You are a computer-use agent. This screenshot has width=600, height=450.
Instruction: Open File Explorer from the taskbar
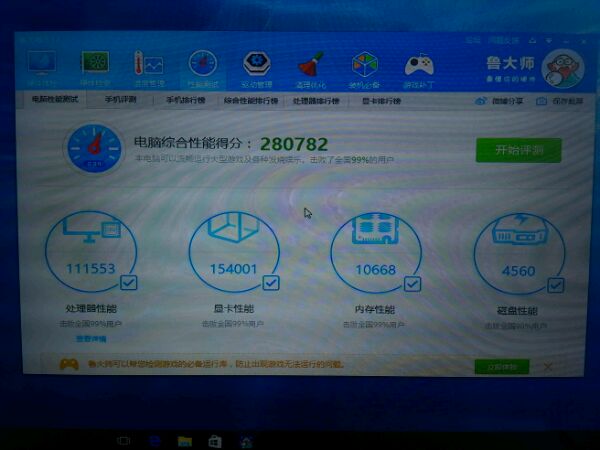pyautogui.click(x=184, y=441)
